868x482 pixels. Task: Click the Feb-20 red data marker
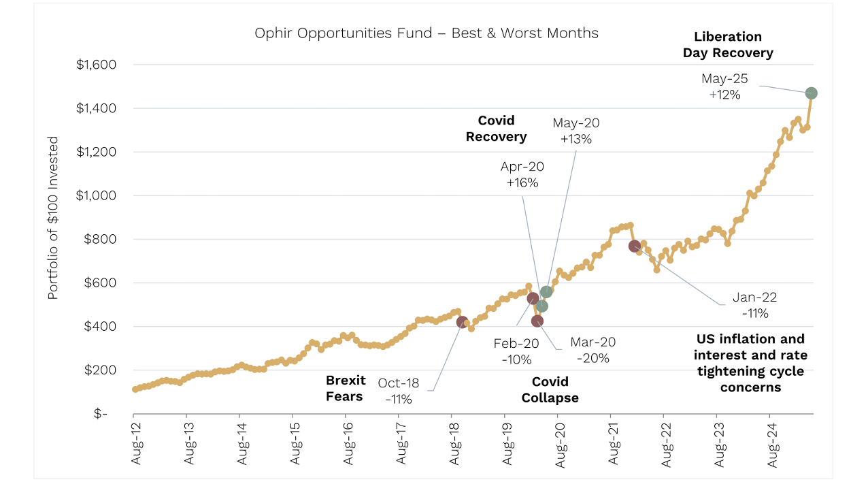(x=533, y=298)
